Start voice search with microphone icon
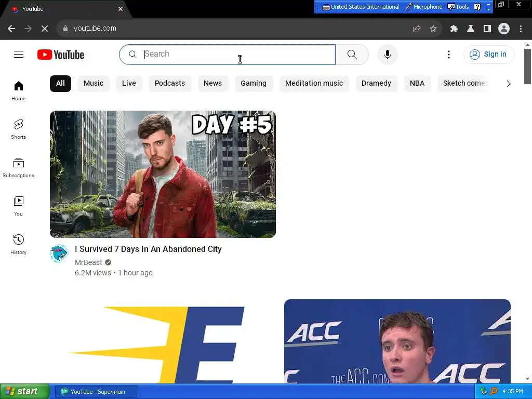This screenshot has height=399, width=532. 387,54
